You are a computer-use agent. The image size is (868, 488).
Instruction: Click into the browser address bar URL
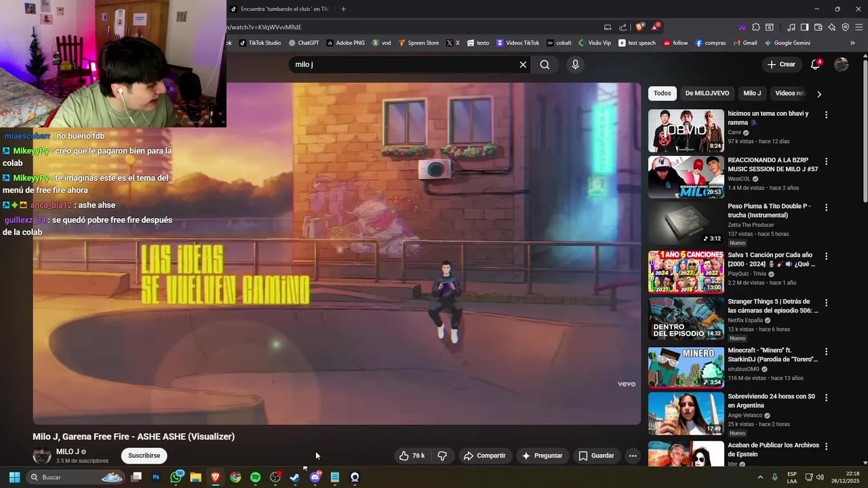click(x=412, y=27)
